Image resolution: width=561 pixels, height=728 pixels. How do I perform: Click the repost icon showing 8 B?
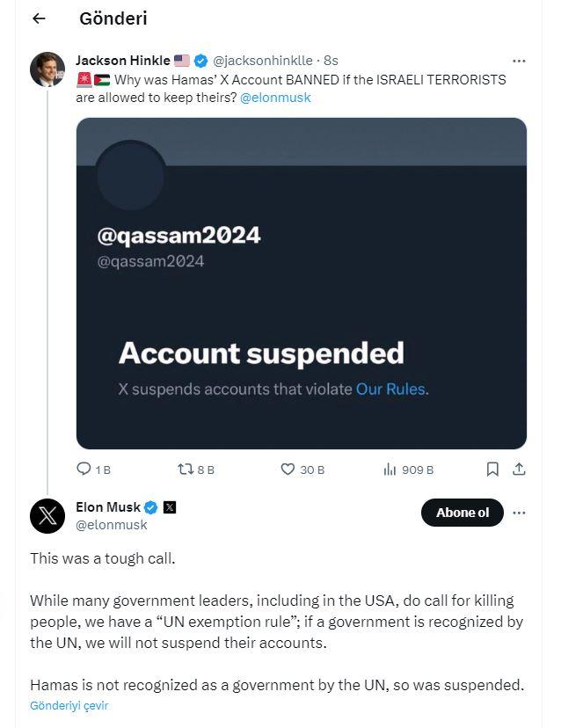tap(186, 470)
